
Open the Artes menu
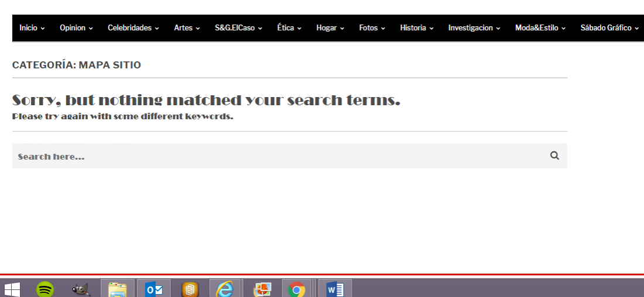pyautogui.click(x=187, y=28)
